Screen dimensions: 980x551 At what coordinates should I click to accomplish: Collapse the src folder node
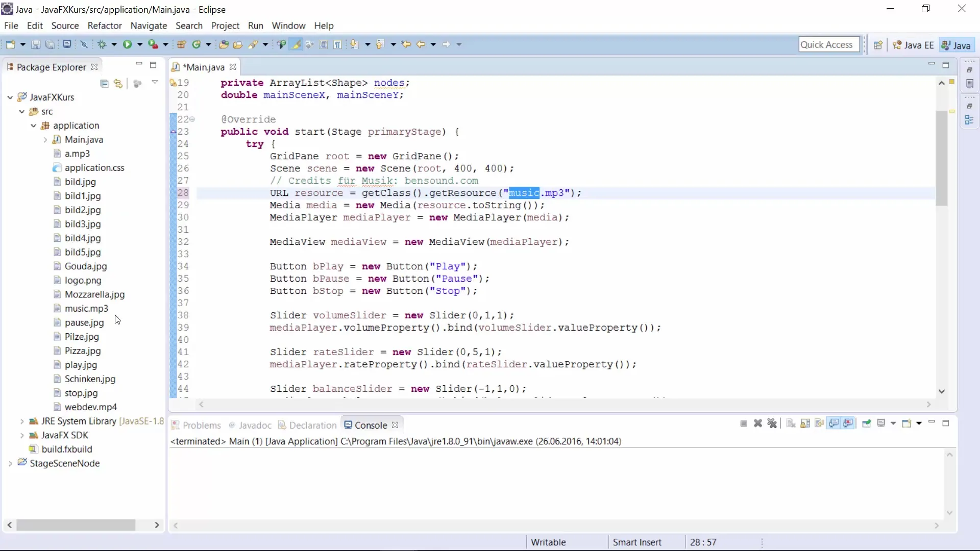click(22, 111)
